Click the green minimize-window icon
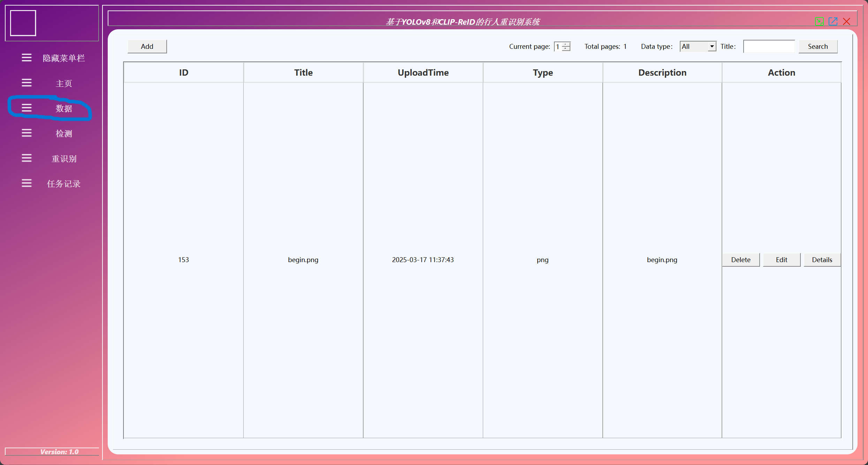Screen dimensions: 868x465 [x=819, y=21]
